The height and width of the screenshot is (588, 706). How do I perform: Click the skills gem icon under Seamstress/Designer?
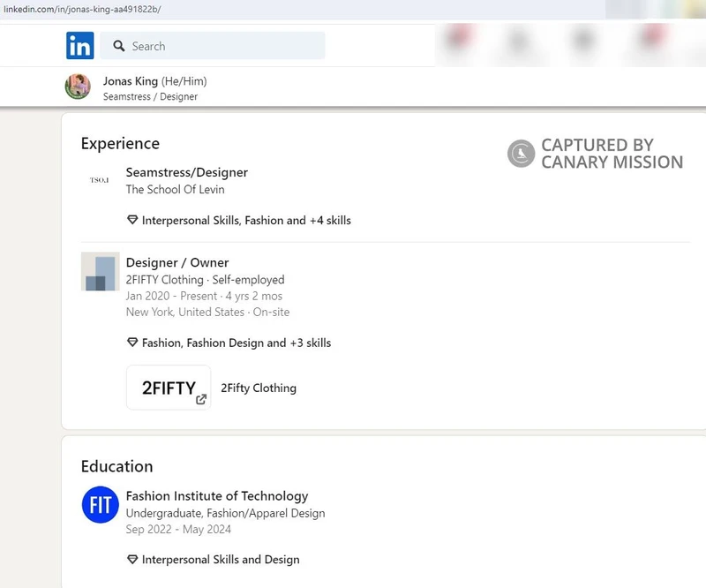(x=132, y=220)
